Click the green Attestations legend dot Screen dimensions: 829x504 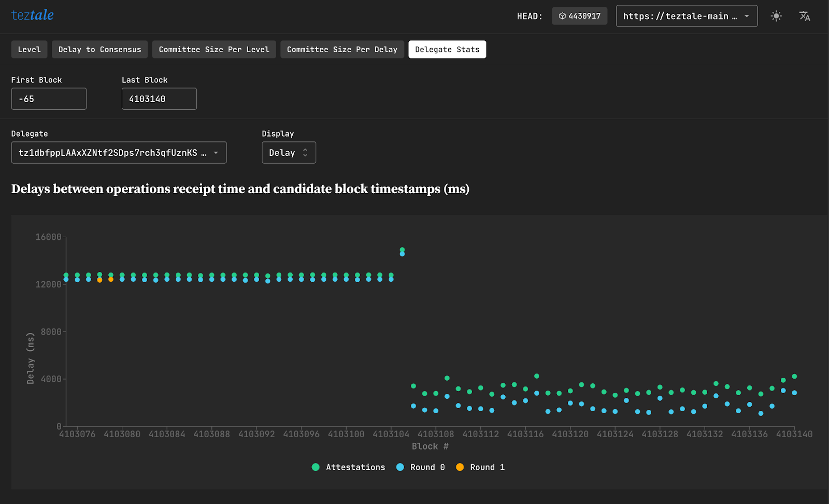[316, 467]
